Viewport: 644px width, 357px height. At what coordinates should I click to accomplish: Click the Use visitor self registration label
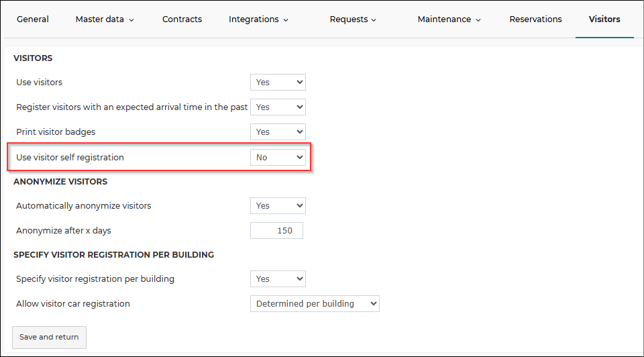tap(70, 157)
